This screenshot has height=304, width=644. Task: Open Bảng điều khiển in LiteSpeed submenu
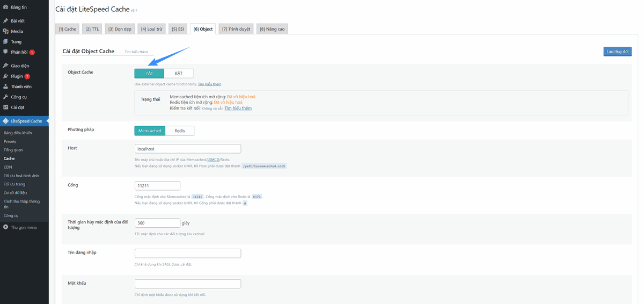(x=18, y=133)
